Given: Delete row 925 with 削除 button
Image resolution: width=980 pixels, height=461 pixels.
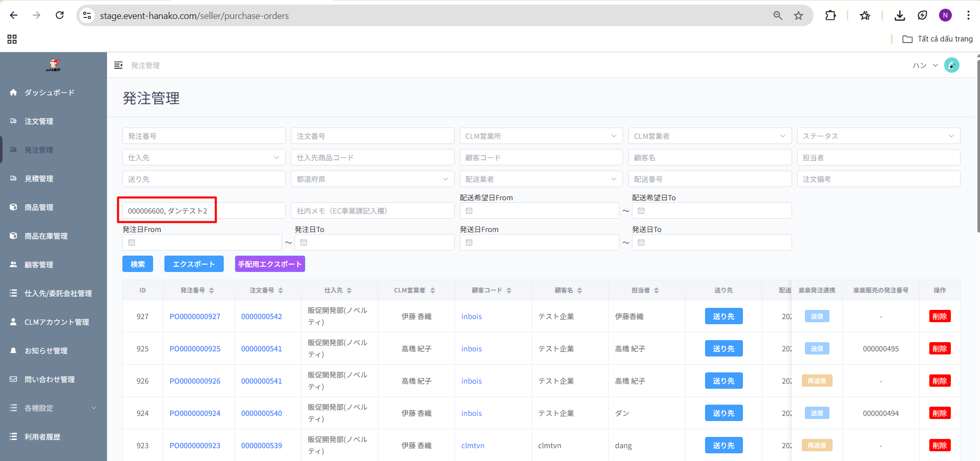Looking at the screenshot, I should [x=940, y=349].
